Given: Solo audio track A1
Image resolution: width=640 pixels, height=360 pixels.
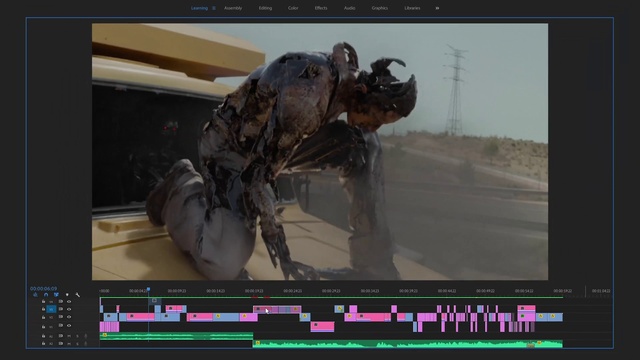Looking at the screenshot, I should pos(77,336).
